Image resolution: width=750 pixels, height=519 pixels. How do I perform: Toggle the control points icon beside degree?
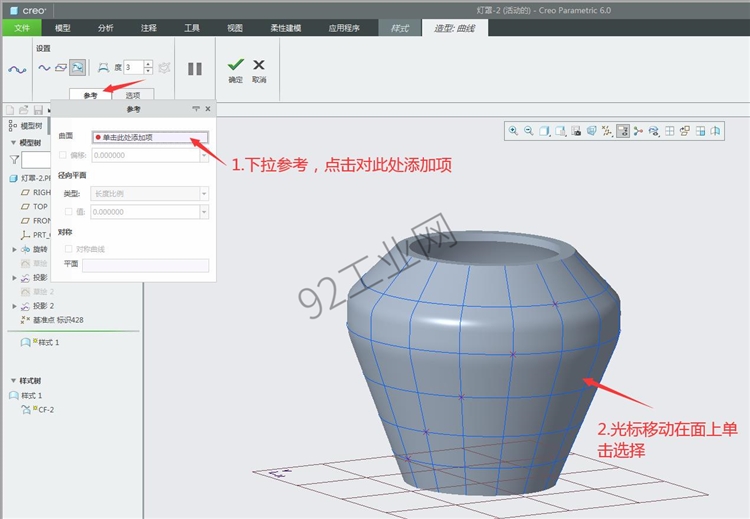pyautogui.click(x=103, y=68)
